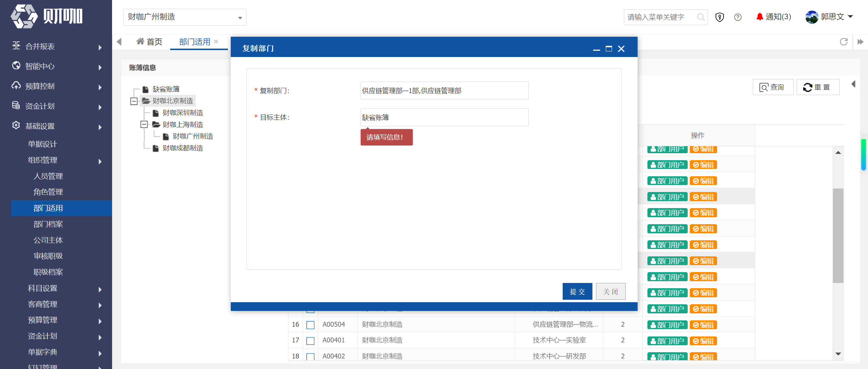Image resolution: width=868 pixels, height=369 pixels.
Task: Click the home icon on 首页 tab
Action: (140, 42)
